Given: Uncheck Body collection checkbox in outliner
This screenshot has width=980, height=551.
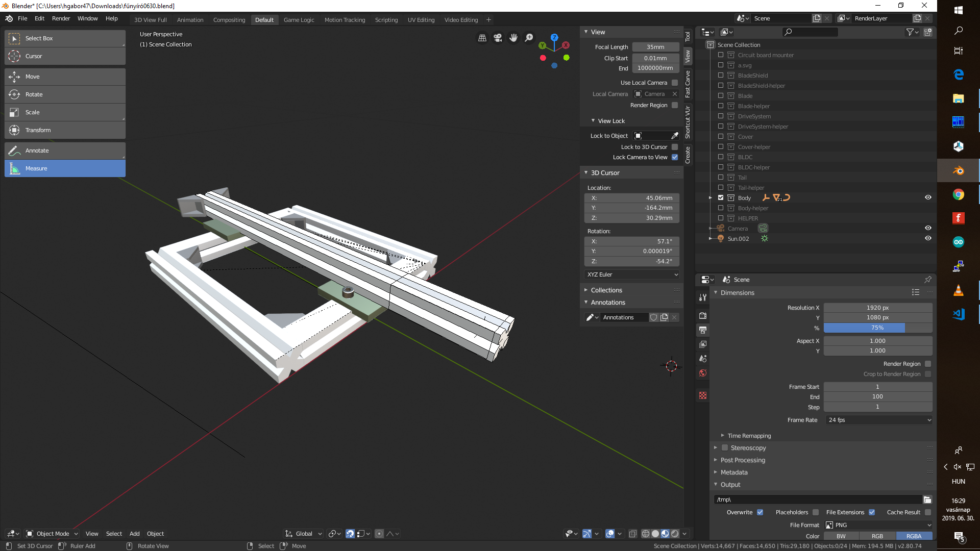Looking at the screenshot, I should (721, 197).
